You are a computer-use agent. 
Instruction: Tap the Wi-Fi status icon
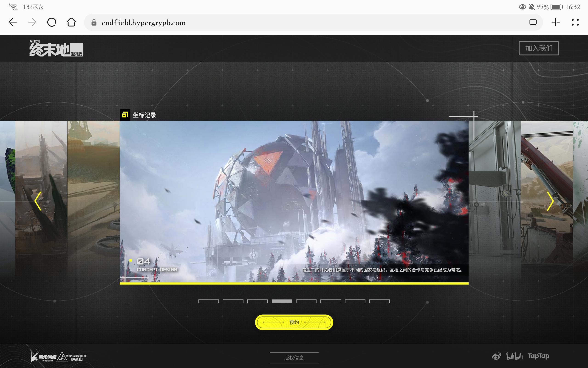tap(13, 7)
